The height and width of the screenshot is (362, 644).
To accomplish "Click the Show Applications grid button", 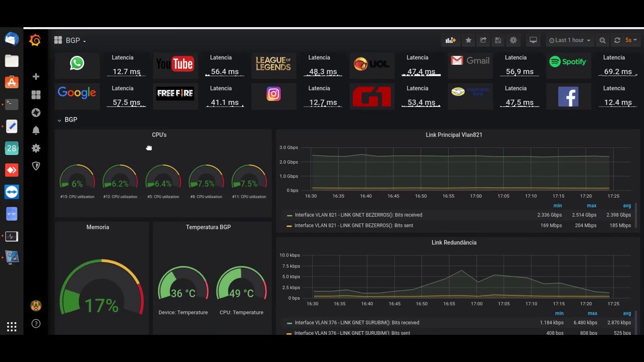I will (x=12, y=327).
